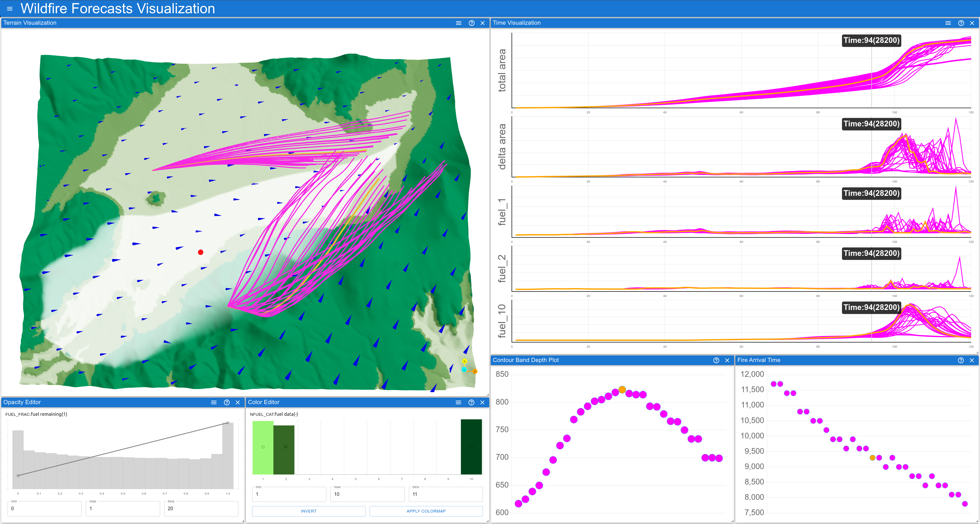Viewport: 980px width, 524px height.
Task: Click the upper opacity curve control point
Action: coord(228,423)
